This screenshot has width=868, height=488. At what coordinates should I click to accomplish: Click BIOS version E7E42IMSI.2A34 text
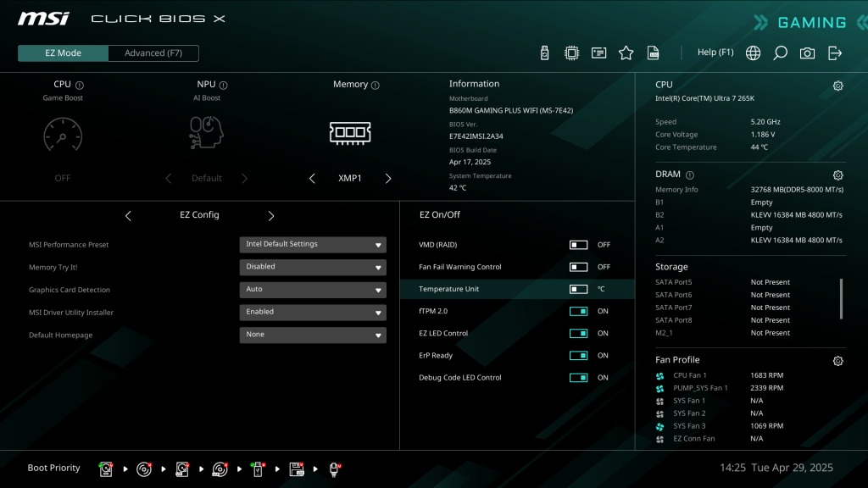pos(476,136)
